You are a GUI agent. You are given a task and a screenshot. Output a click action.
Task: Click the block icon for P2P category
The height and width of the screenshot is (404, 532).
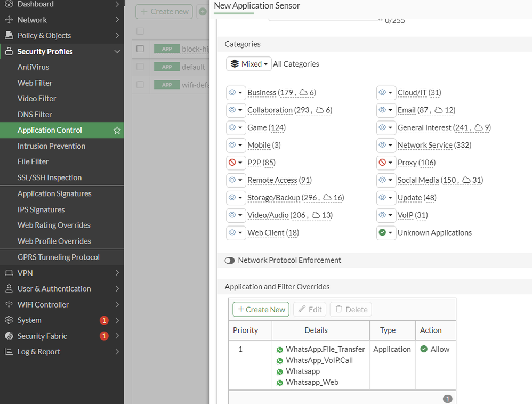click(232, 163)
